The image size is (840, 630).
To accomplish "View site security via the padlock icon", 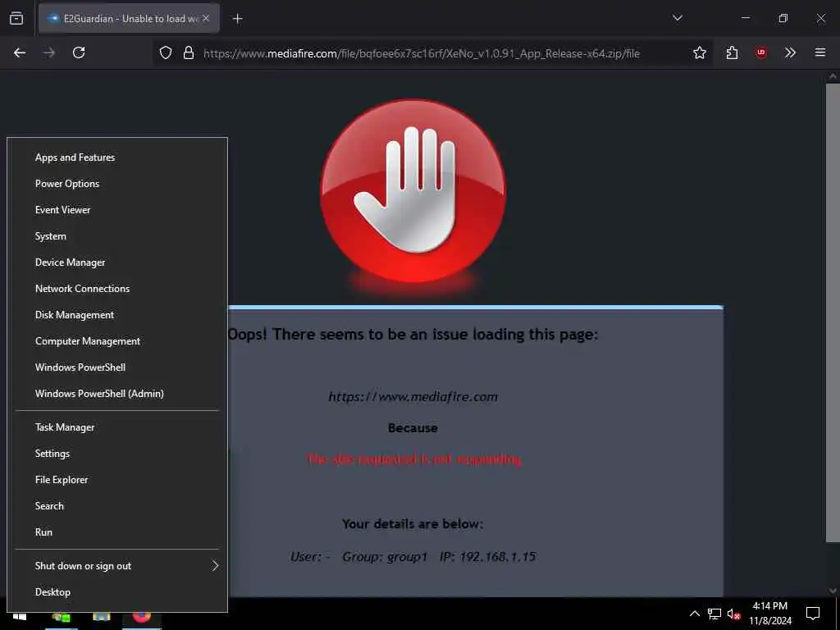I will [188, 52].
